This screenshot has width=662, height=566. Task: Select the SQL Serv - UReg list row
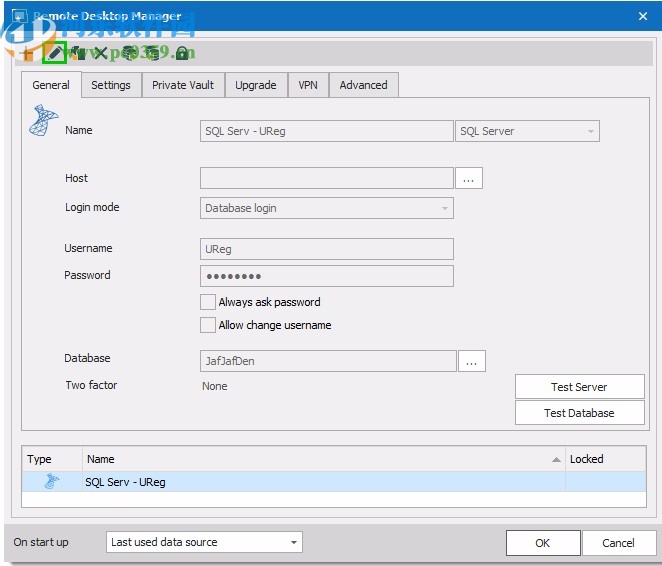(334, 482)
